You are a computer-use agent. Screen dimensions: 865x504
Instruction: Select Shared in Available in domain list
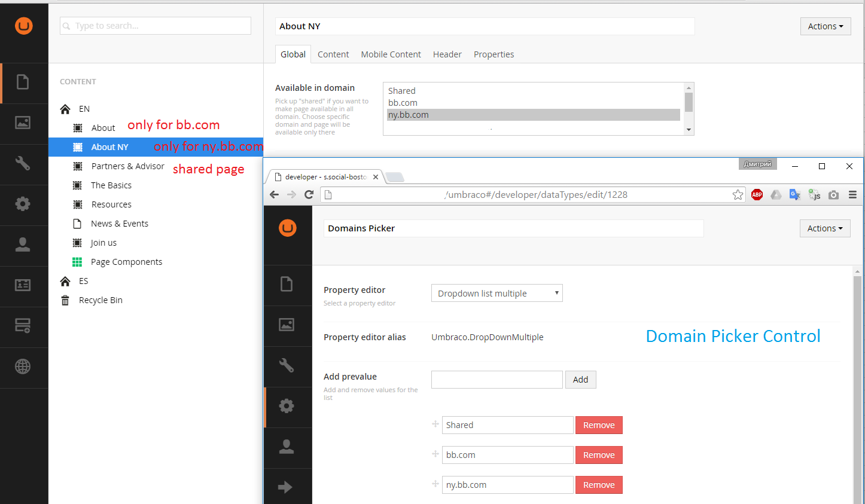[x=534, y=91]
